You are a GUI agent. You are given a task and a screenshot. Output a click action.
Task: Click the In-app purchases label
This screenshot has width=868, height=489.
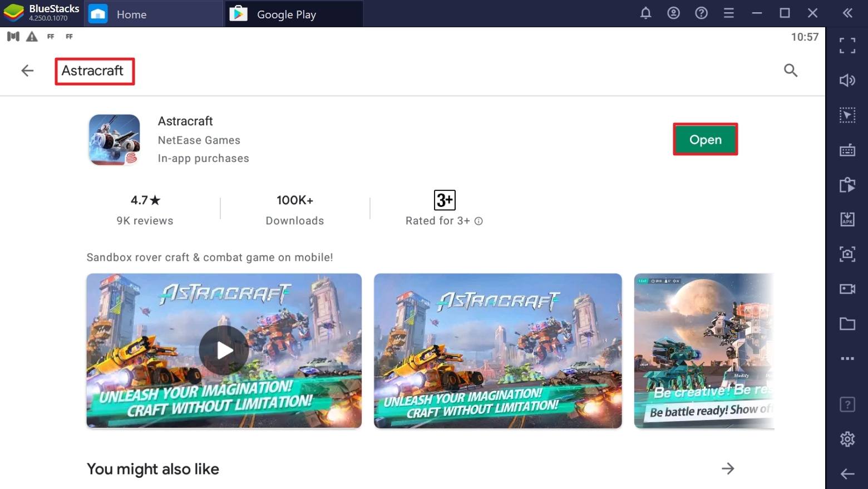(x=204, y=159)
